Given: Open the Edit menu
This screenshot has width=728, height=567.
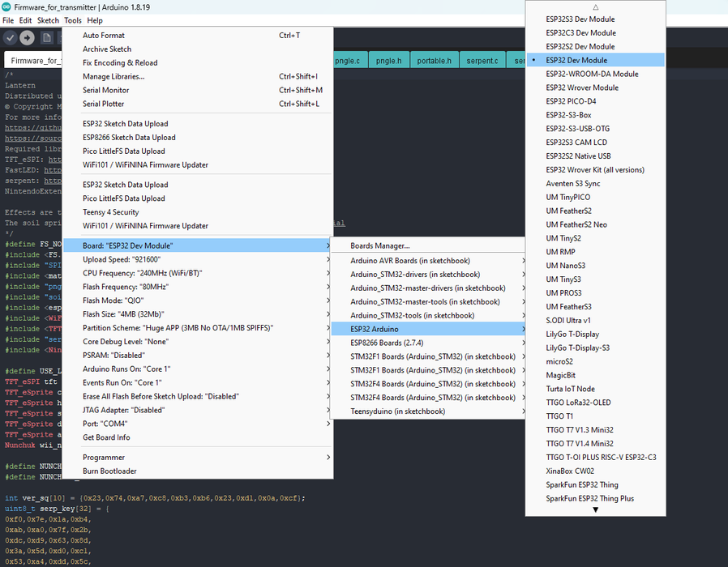Looking at the screenshot, I should click(25, 20).
